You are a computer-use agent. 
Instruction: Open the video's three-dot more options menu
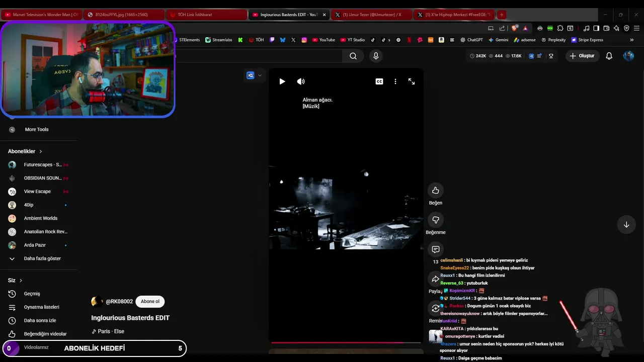(x=395, y=81)
